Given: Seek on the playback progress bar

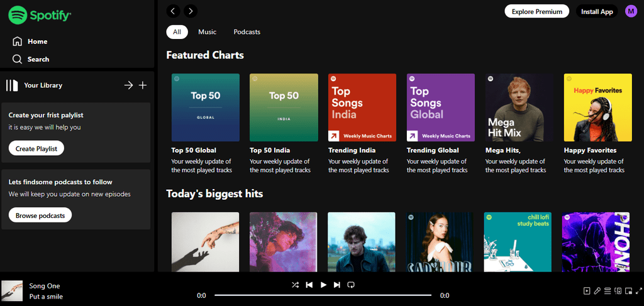Looking at the screenshot, I should coord(323,295).
